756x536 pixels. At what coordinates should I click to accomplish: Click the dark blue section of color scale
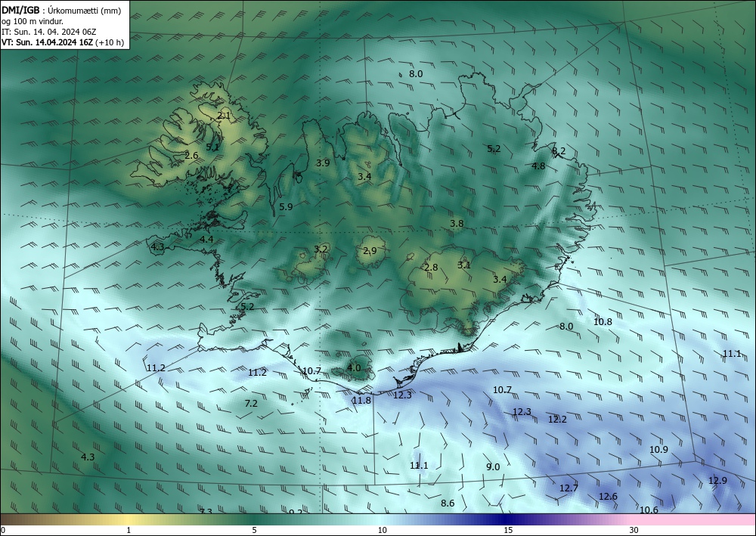507,519
